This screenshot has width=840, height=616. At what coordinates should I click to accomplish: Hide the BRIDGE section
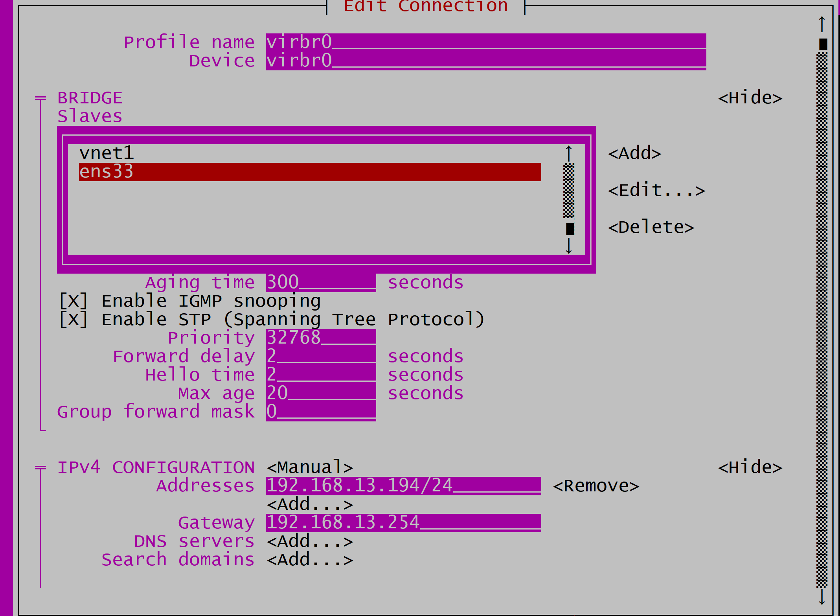pyautogui.click(x=750, y=98)
